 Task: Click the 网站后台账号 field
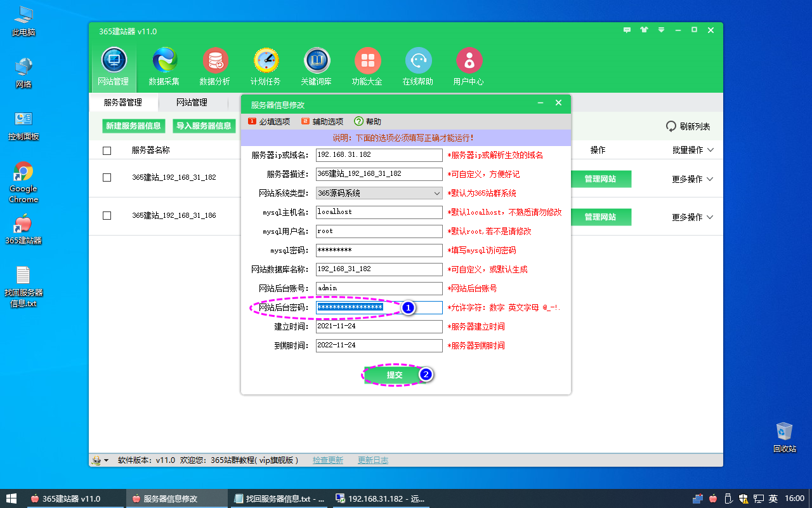tap(379, 288)
